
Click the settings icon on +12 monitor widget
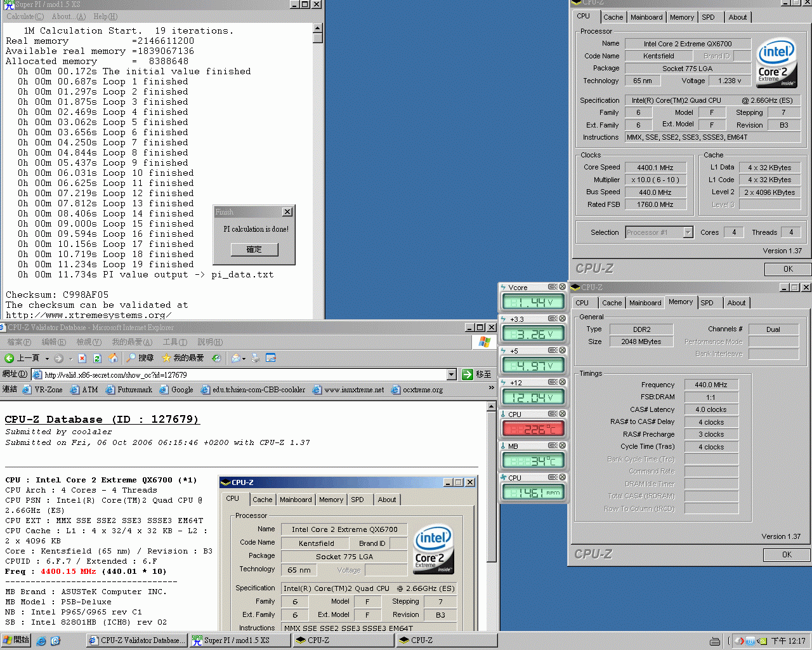click(553, 382)
